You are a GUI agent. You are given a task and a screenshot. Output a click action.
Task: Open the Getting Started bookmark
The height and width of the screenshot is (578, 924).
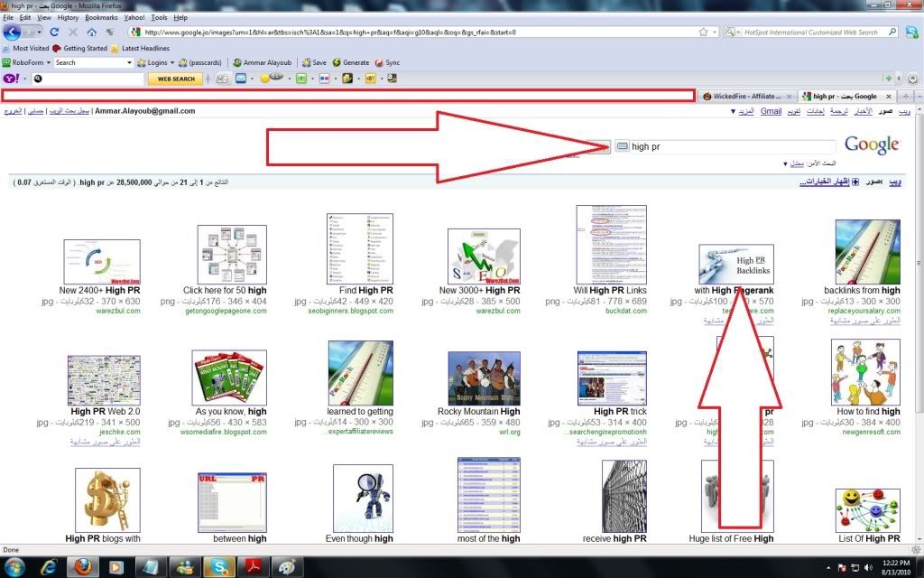[80, 49]
